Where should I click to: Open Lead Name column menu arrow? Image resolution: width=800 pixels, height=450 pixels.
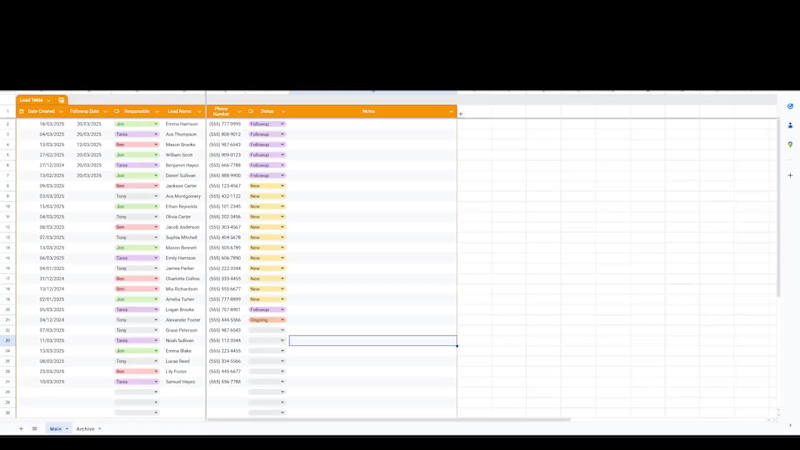click(x=199, y=111)
